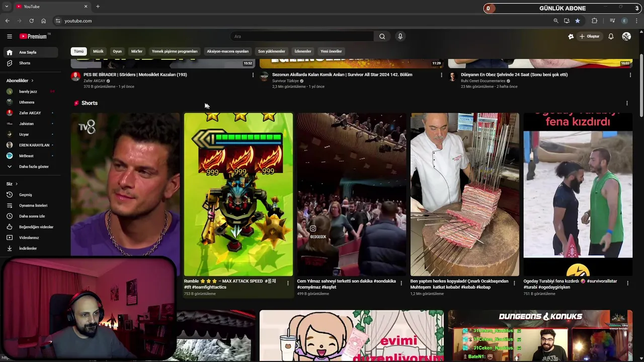Screen dimensions: 644x362
Task: Open the account avatar menu
Action: click(626, 36)
